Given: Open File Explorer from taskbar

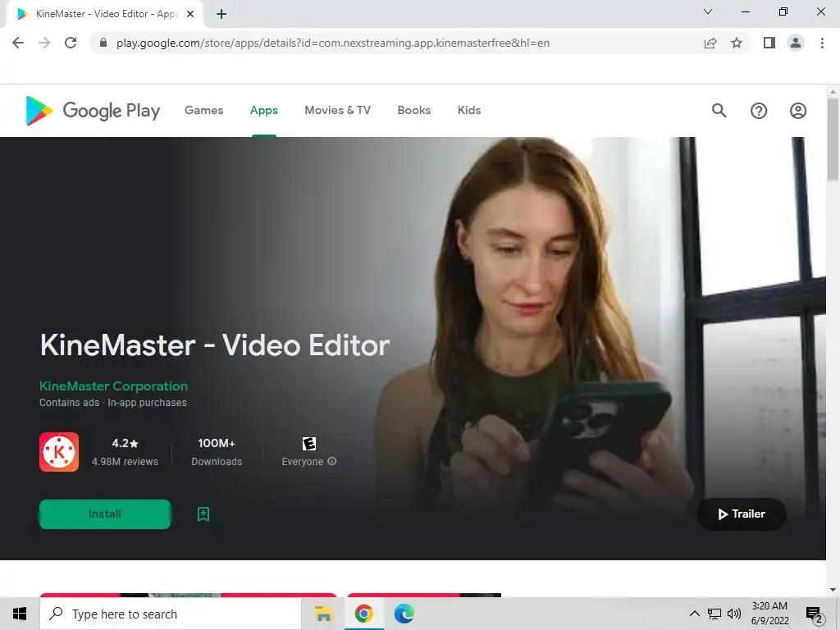Looking at the screenshot, I should [323, 614].
